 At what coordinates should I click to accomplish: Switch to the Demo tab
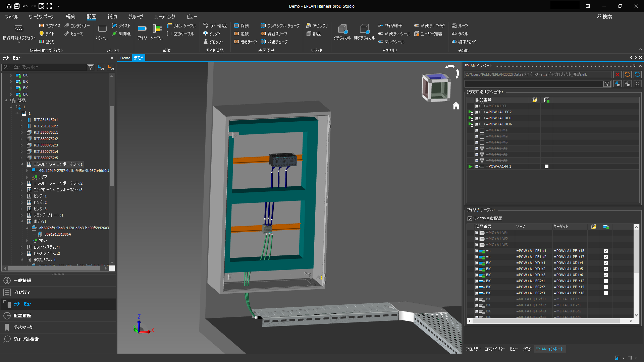click(x=125, y=58)
